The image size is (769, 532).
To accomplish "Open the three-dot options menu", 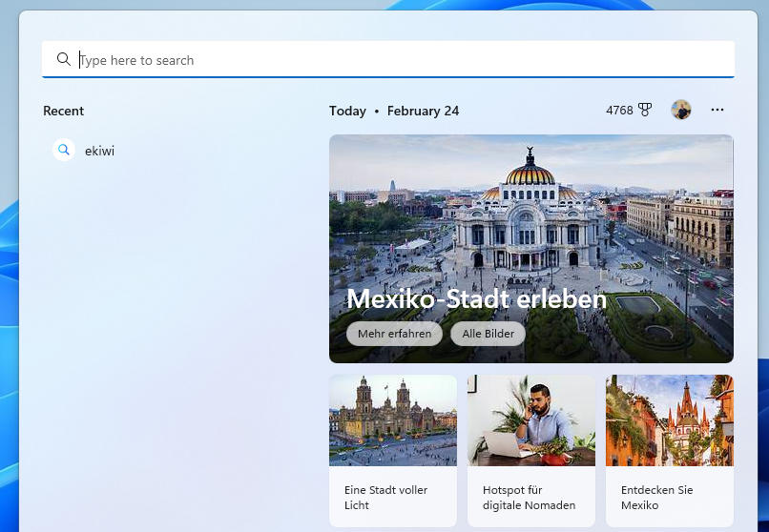I will [717, 110].
